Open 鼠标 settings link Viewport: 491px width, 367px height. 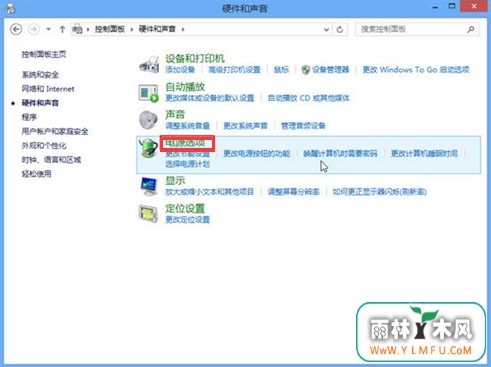(x=281, y=70)
